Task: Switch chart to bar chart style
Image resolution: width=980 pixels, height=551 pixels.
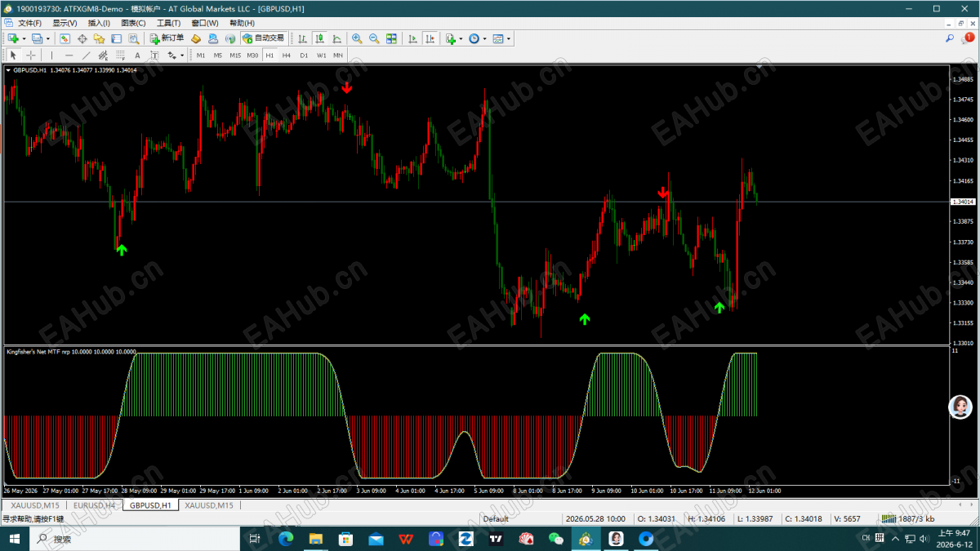Action: pos(302,38)
